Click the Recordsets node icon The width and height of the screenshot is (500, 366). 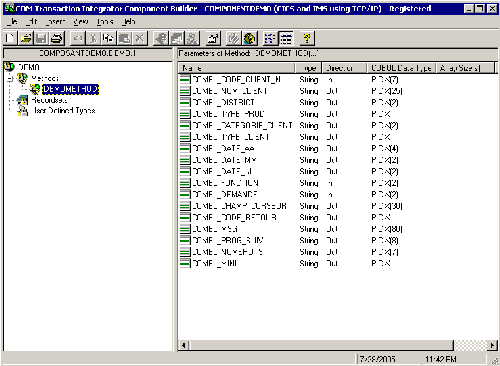22,100
